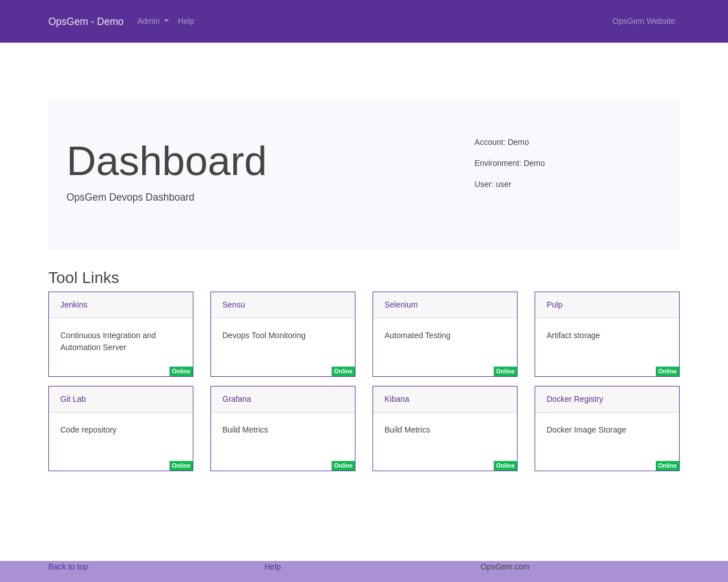Click 'Automated Testing' description
728x582 pixels.
(x=417, y=335)
